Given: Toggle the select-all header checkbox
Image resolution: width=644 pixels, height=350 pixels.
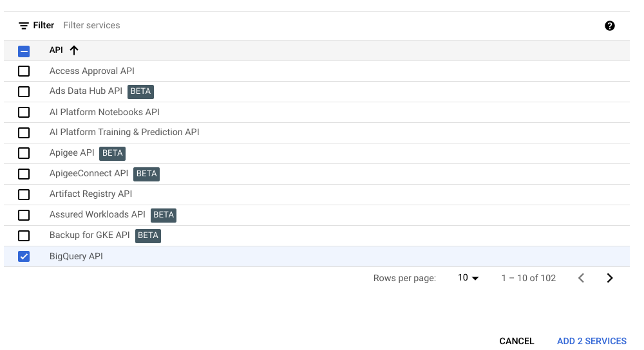Looking at the screenshot, I should coord(24,51).
